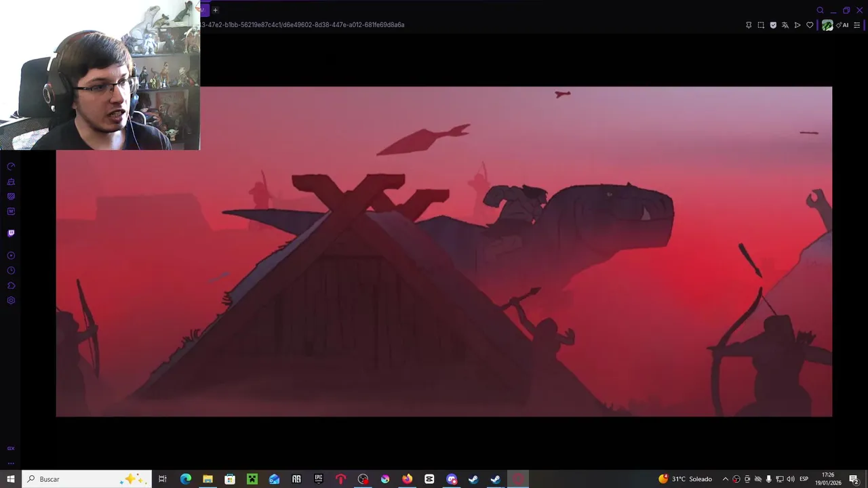Open the RG app on the taskbar
Image resolution: width=868 pixels, height=488 pixels.
[296, 479]
